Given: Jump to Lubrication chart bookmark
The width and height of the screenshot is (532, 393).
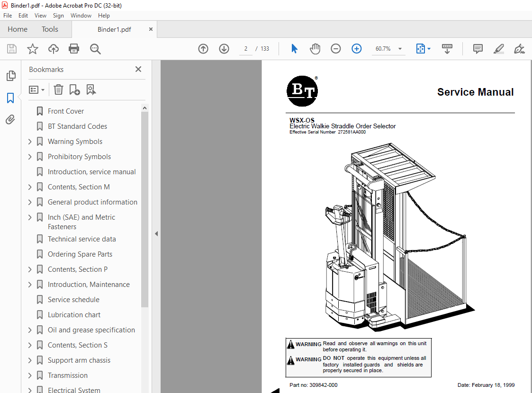Looking at the screenshot, I should tap(74, 315).
